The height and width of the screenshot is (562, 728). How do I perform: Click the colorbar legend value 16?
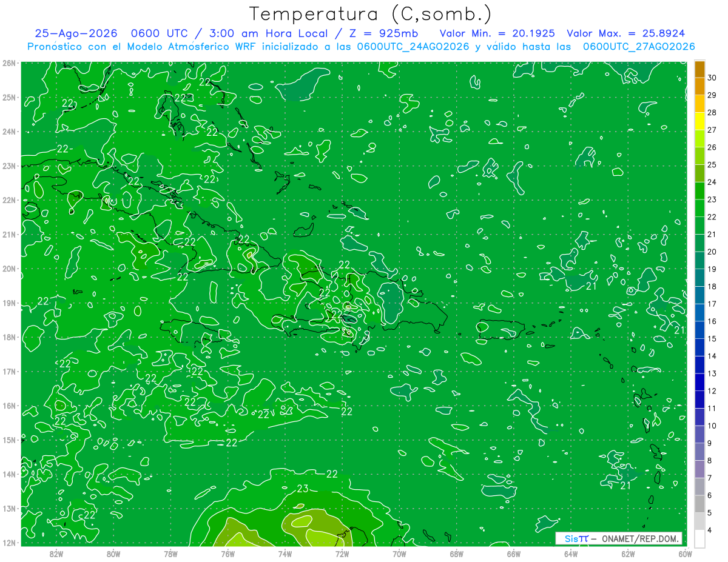[x=712, y=321]
